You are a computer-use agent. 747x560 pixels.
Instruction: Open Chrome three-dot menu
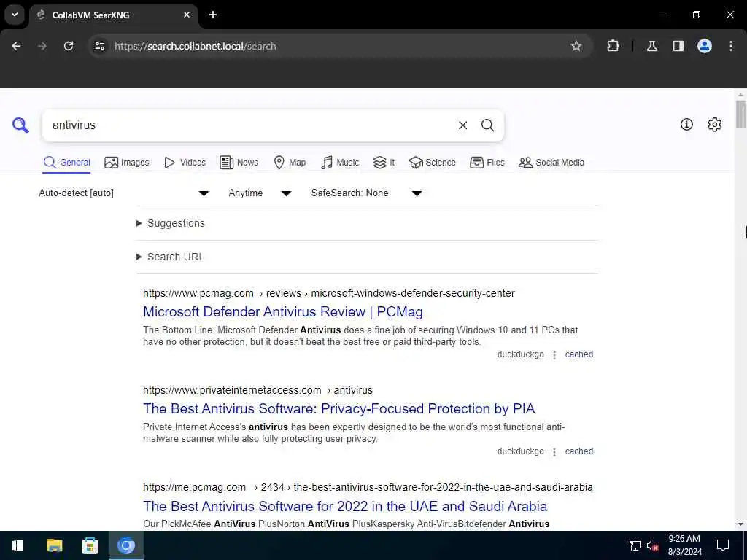pyautogui.click(x=731, y=46)
